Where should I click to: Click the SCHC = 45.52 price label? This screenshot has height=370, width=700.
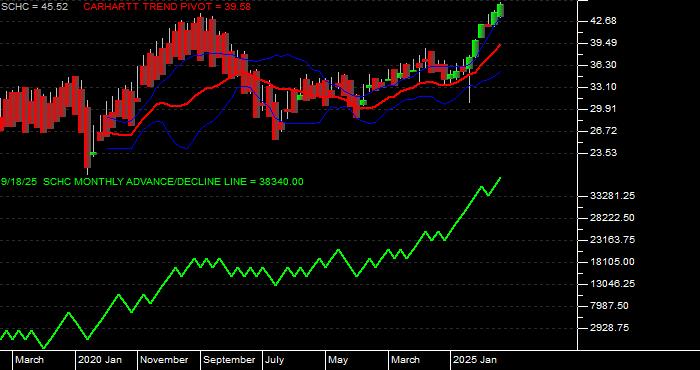(x=35, y=7)
